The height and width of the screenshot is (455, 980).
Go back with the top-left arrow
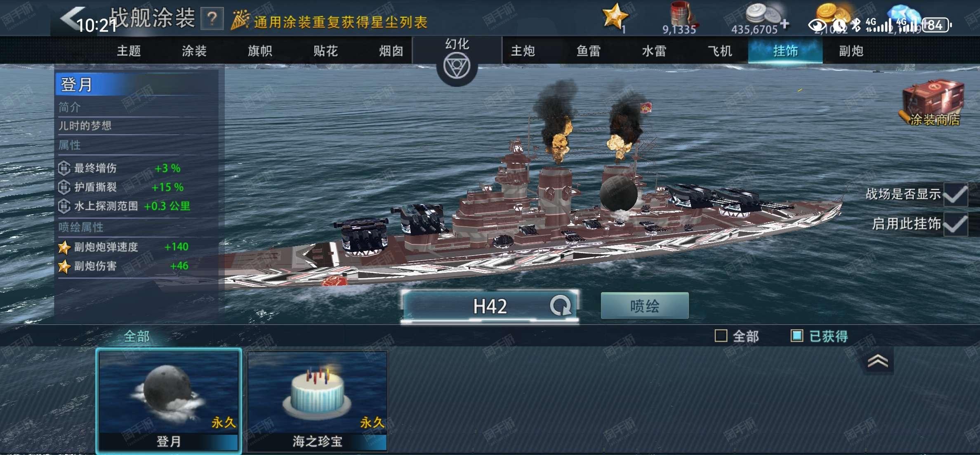72,18
